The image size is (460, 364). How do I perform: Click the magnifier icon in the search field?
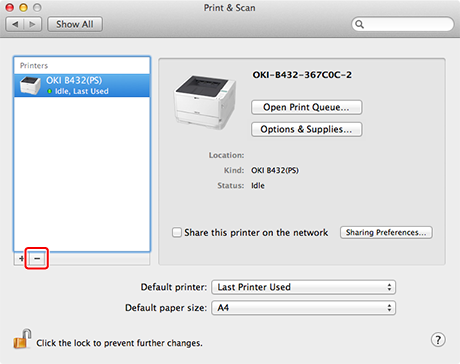click(359, 24)
